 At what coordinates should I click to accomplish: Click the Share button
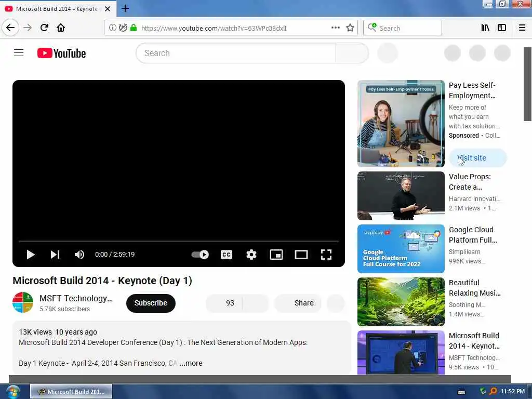(x=298, y=303)
